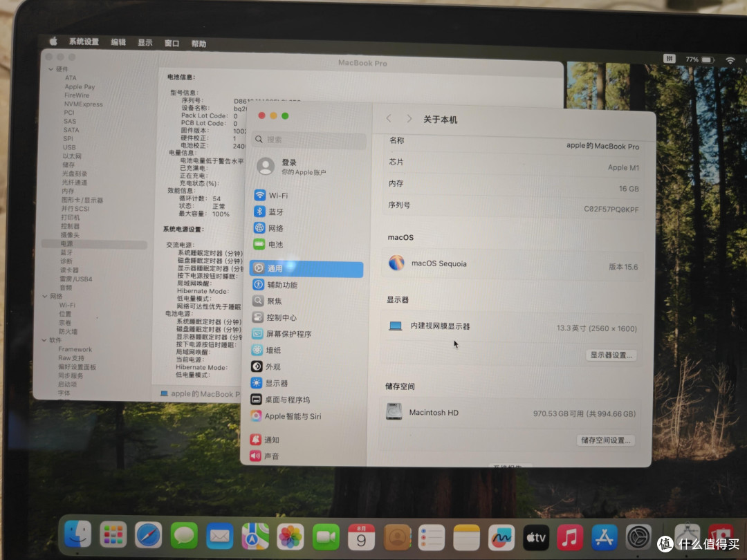Viewport: 747px width, 560px height.
Task: Select 防火墙 in System Information sidebar
Action: pyautogui.click(x=68, y=331)
